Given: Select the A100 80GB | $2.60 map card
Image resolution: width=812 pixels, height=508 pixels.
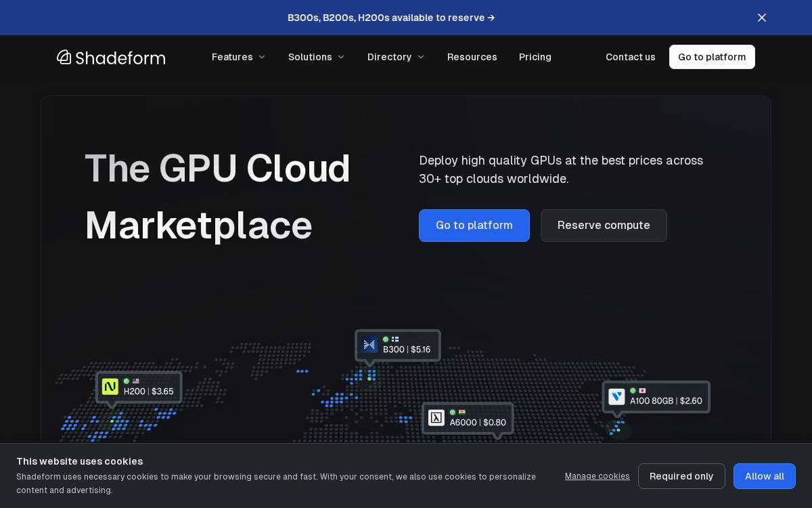Looking at the screenshot, I should (656, 397).
